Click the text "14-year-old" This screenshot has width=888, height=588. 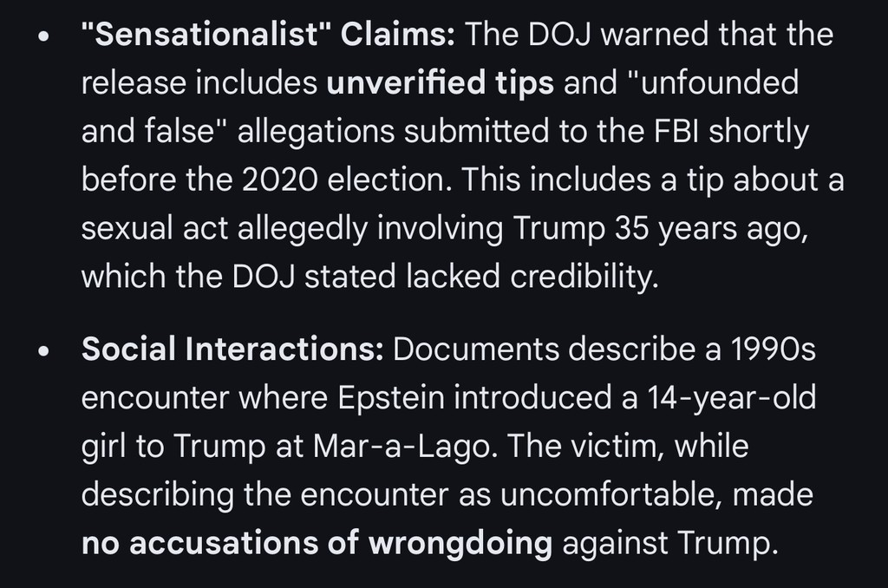pyautogui.click(x=731, y=398)
